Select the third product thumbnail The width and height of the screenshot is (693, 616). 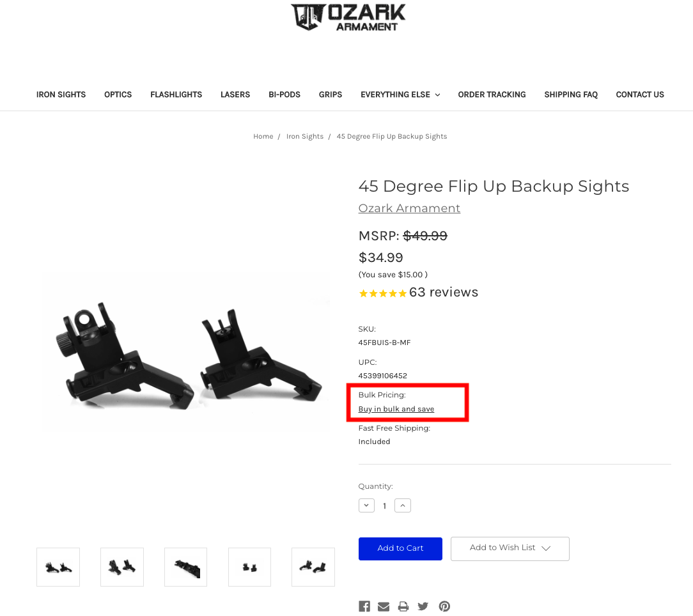(185, 567)
